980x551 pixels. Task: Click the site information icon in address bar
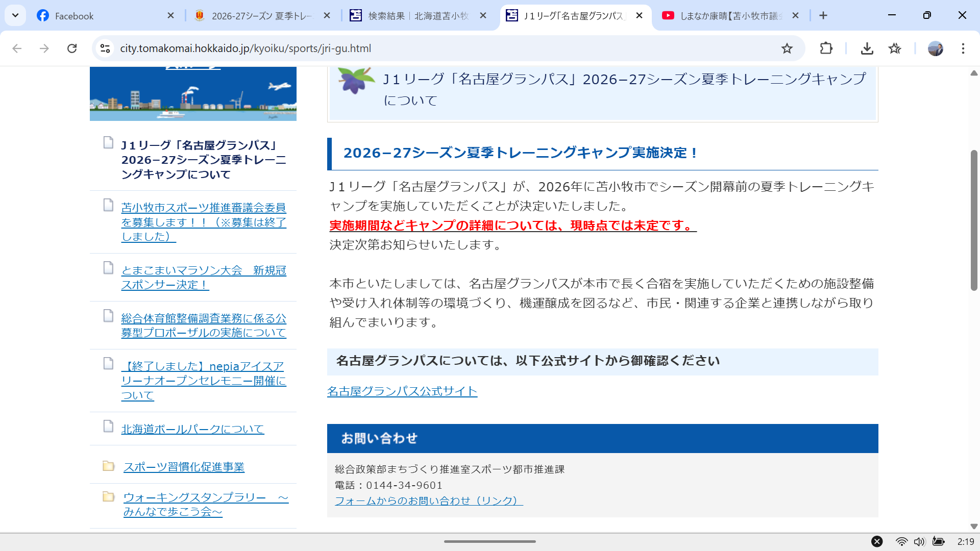tap(105, 48)
